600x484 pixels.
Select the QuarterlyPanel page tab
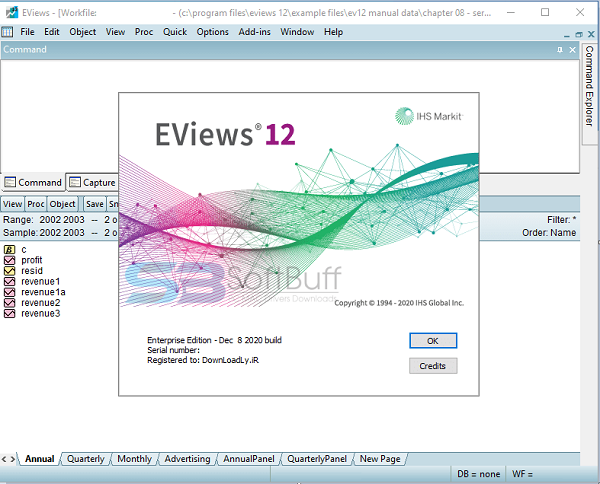click(x=317, y=459)
